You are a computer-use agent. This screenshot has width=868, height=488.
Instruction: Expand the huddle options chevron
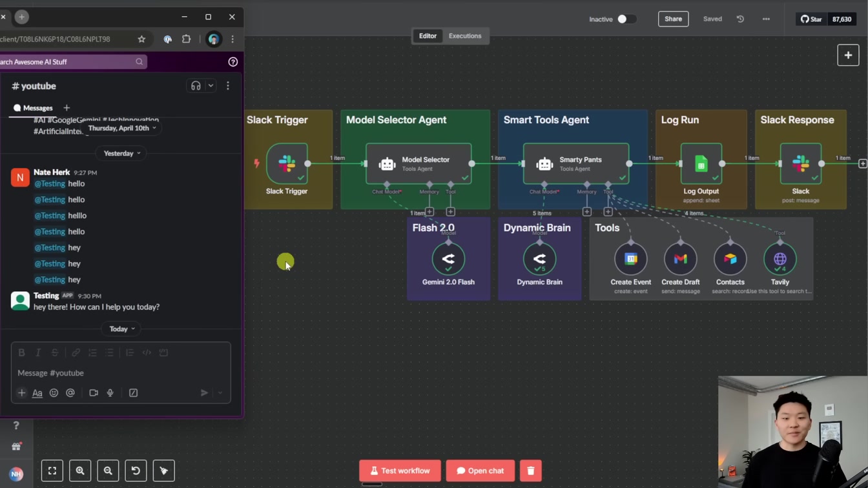pos(211,86)
